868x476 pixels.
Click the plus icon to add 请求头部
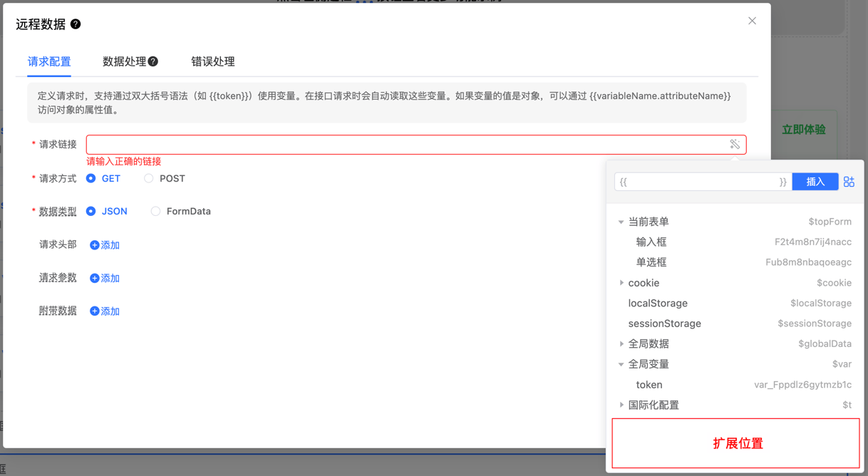point(95,245)
